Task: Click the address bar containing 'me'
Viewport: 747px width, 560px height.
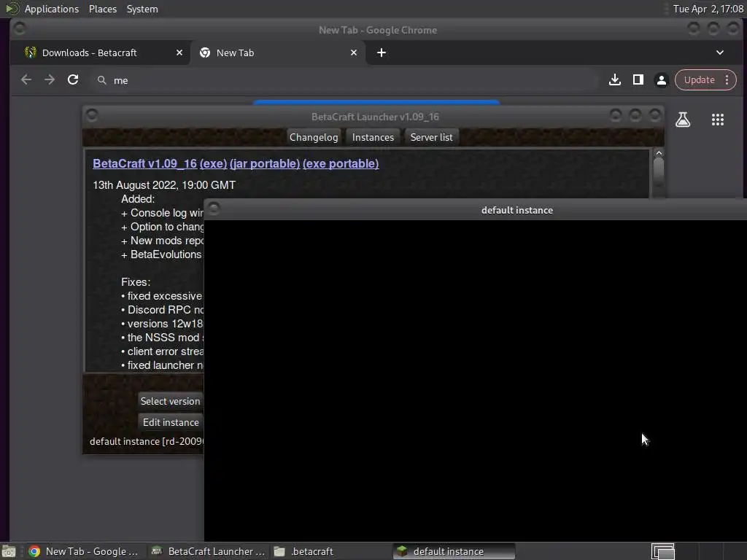Action: coord(343,80)
